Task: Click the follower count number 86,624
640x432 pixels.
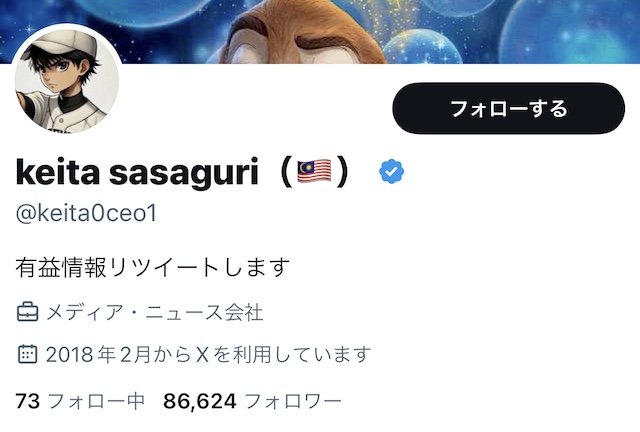Action: [200, 401]
